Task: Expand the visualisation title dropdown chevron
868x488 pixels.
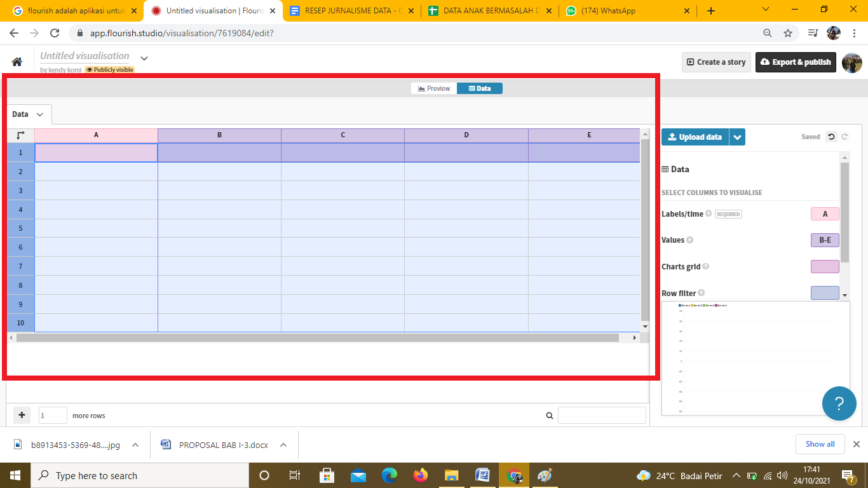Action: [144, 58]
